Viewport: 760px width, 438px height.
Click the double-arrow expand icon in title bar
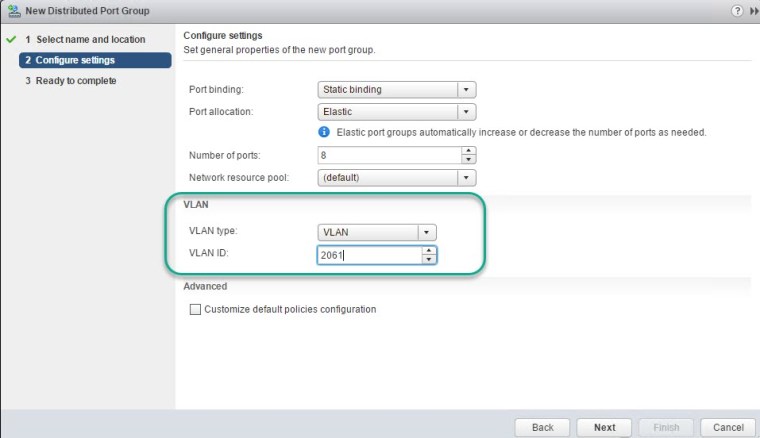tap(755, 11)
